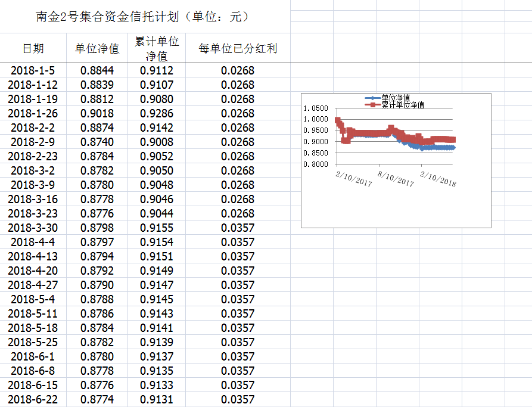
Task: Click the 日期 column header cell
Action: click(33, 48)
